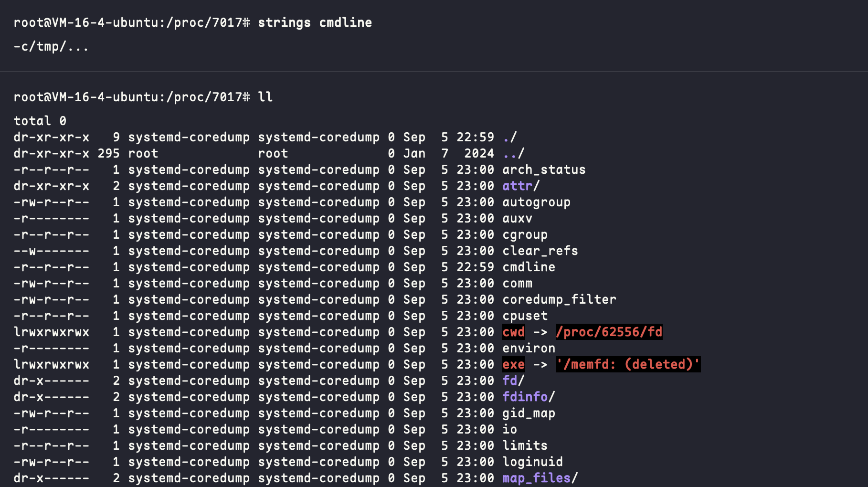
Task: Click the cmdline file in listing
Action: tap(529, 267)
